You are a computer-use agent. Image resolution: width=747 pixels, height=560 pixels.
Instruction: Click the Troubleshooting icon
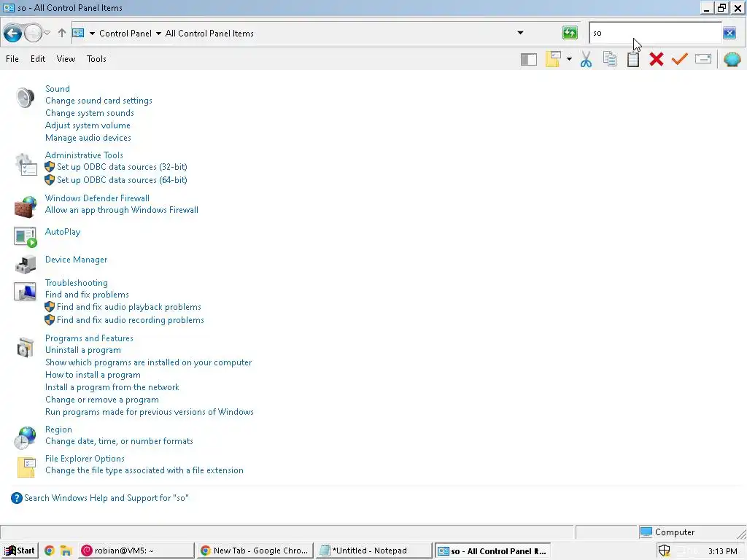point(26,292)
